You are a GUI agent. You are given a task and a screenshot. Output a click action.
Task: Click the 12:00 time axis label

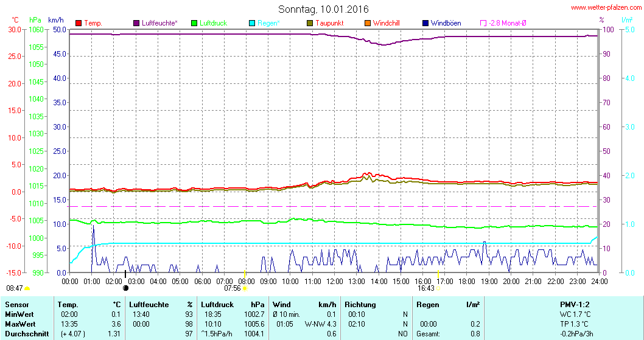click(335, 282)
